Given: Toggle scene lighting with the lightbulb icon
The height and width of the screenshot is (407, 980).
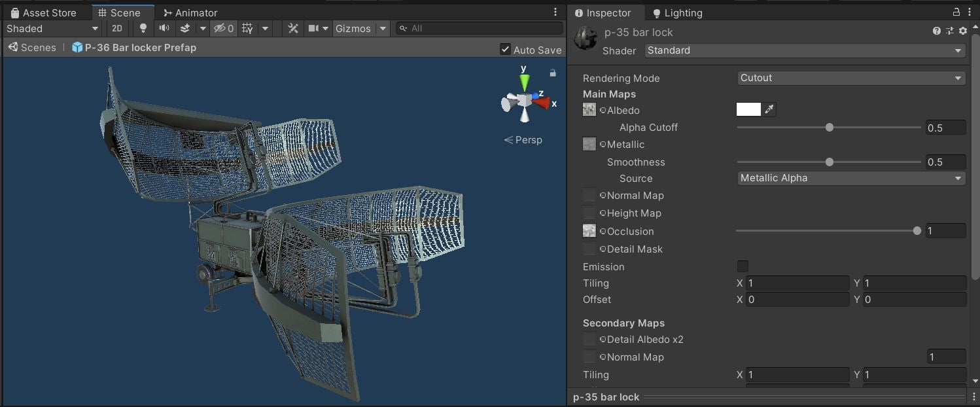Looking at the screenshot, I should tap(143, 28).
